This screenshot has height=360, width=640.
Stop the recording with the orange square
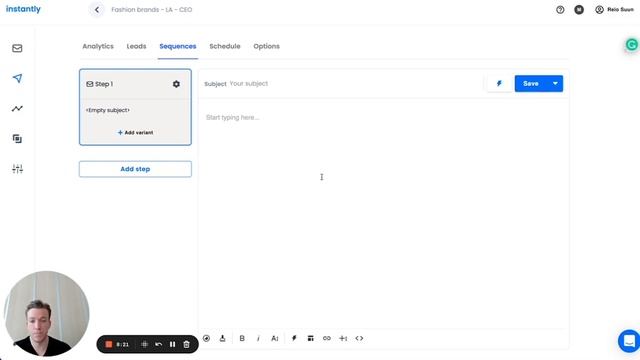click(x=109, y=344)
